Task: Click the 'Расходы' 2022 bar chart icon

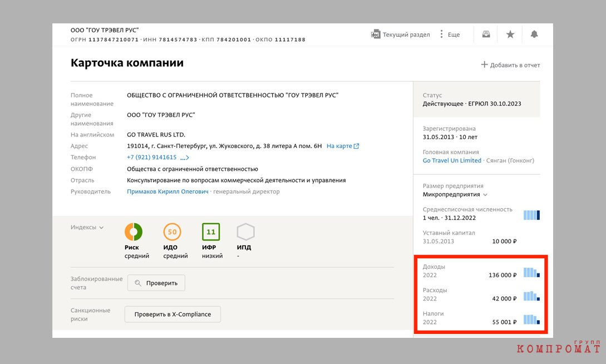Action: [532, 296]
